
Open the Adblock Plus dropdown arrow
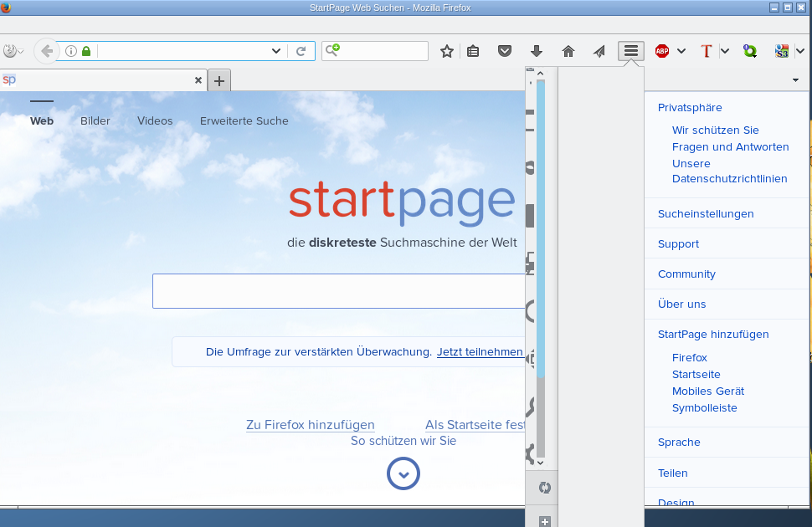(681, 51)
